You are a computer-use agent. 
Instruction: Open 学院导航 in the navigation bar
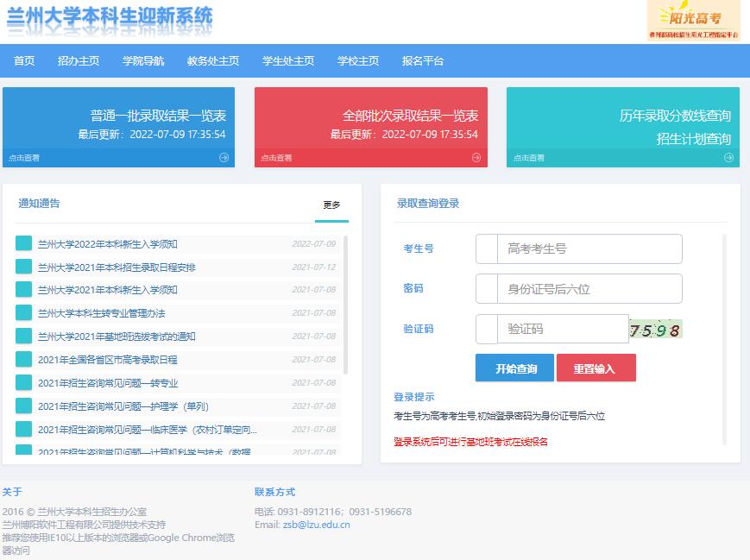pos(143,60)
